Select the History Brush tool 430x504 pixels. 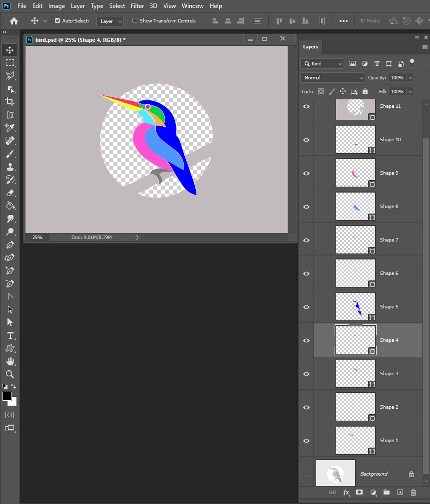coord(9,180)
